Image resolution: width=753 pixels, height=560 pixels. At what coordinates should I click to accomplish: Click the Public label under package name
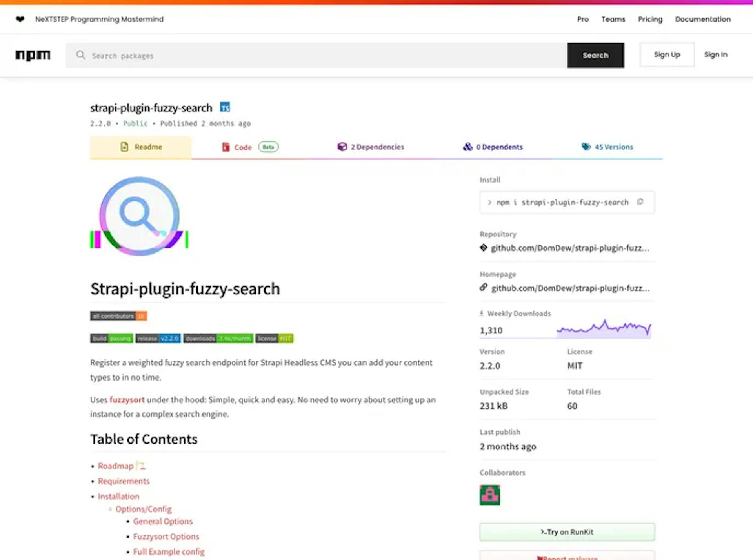point(135,123)
